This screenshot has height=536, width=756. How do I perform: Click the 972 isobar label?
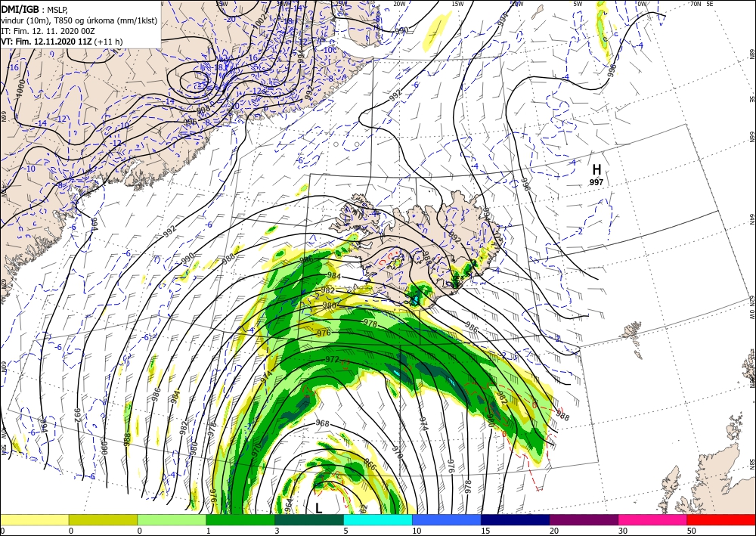(x=332, y=360)
